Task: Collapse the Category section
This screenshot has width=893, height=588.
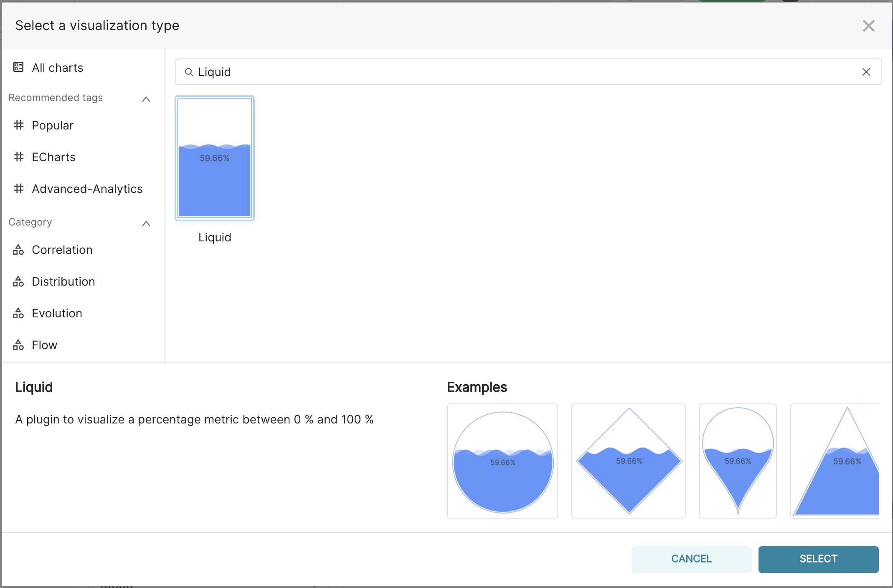Action: pyautogui.click(x=146, y=223)
